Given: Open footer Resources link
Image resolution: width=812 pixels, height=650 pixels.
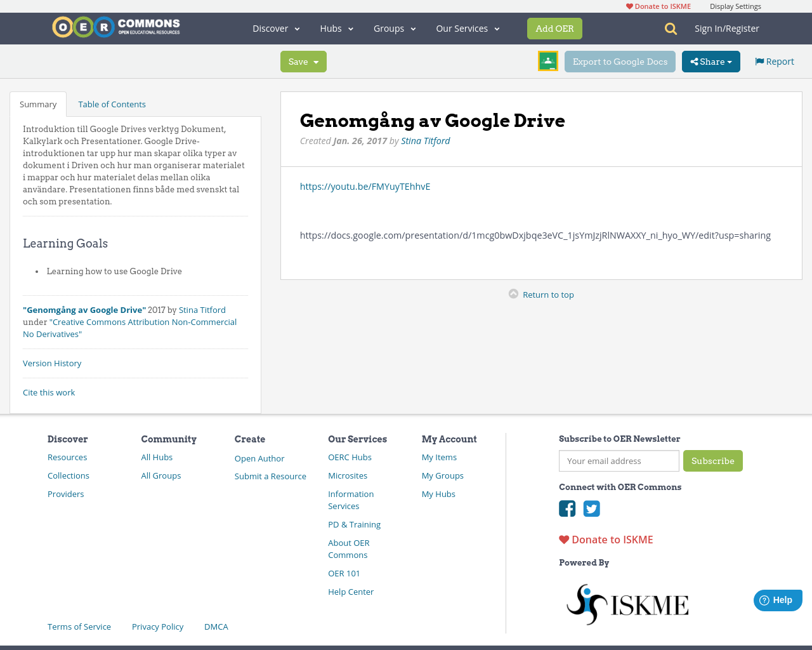Looking at the screenshot, I should point(67,457).
